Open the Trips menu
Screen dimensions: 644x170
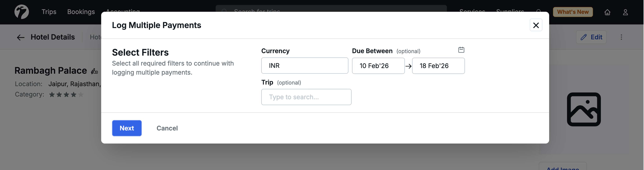tap(49, 12)
